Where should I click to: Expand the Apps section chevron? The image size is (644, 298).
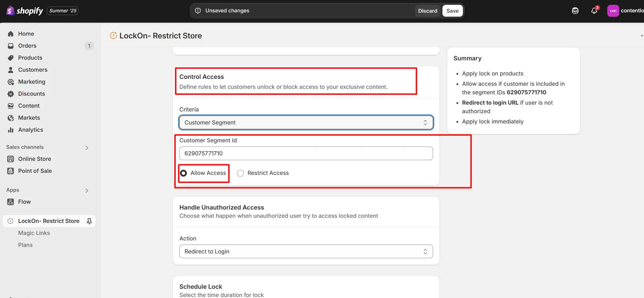point(87,190)
